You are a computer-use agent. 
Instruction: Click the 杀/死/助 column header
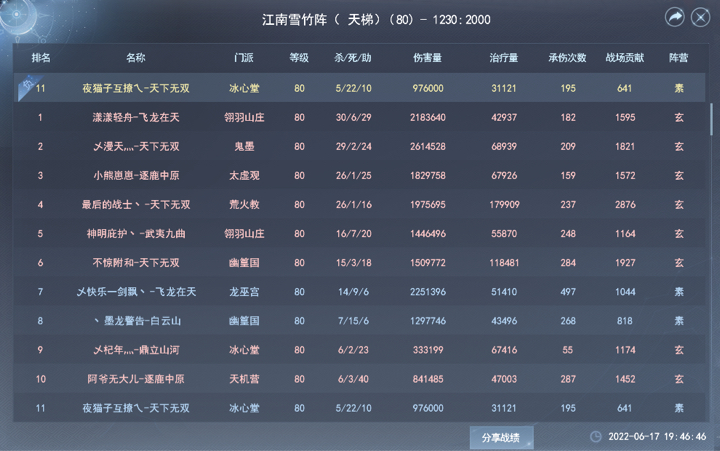tap(353, 58)
